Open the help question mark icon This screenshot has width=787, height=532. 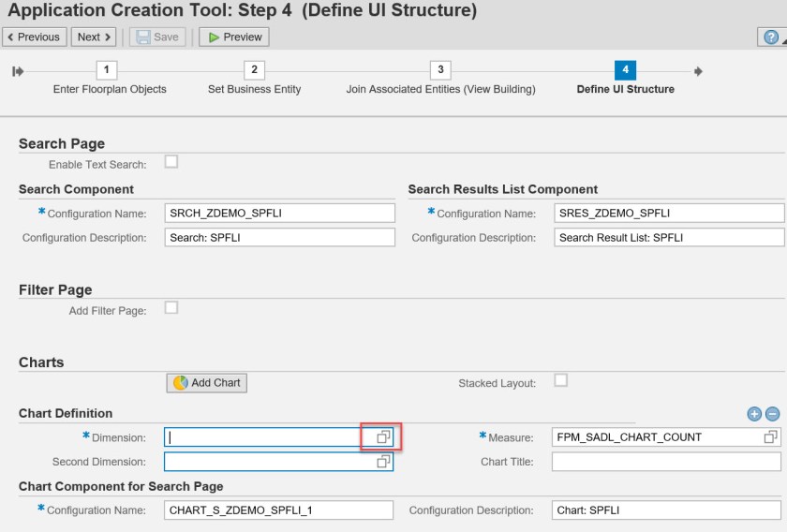pyautogui.click(x=770, y=37)
